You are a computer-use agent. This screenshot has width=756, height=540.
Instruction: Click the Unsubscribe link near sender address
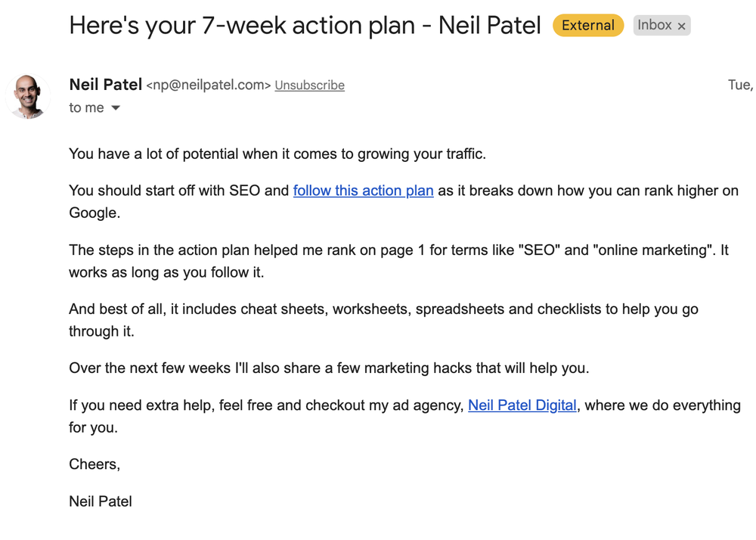pyautogui.click(x=309, y=85)
